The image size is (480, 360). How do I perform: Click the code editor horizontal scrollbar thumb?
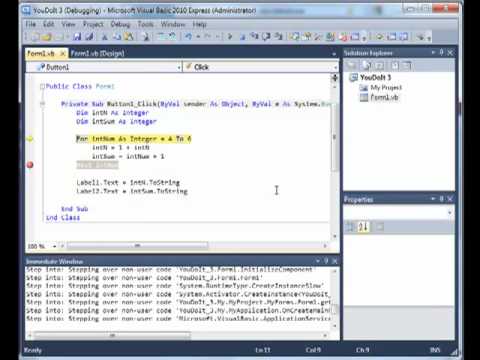point(137,246)
